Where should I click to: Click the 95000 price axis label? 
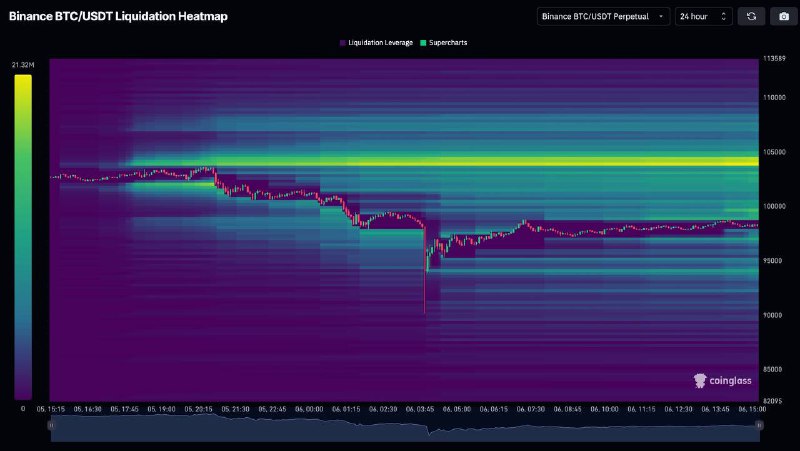(772, 261)
